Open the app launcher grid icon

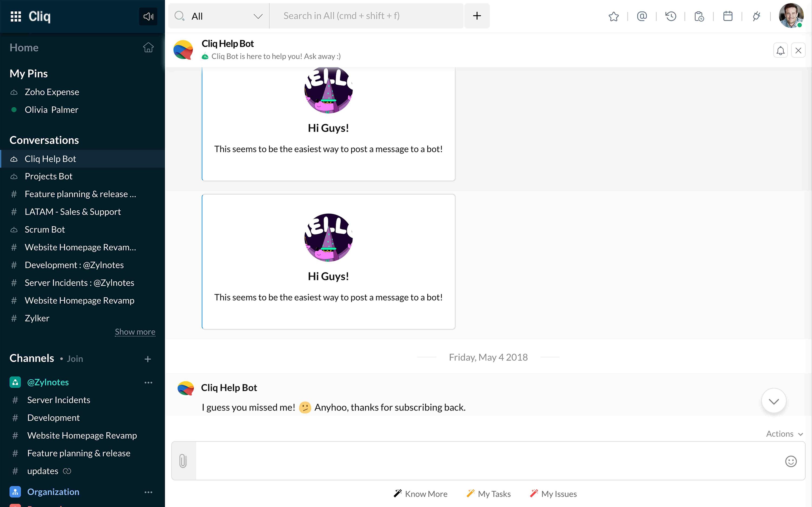click(x=16, y=16)
